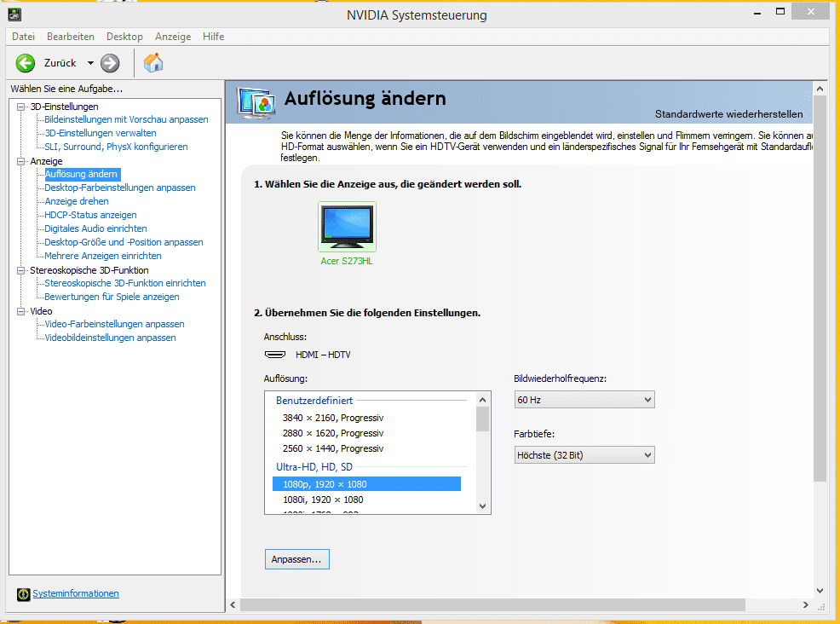The image size is (840, 624).
Task: Click the Systeminformationen icon
Action: (x=24, y=594)
